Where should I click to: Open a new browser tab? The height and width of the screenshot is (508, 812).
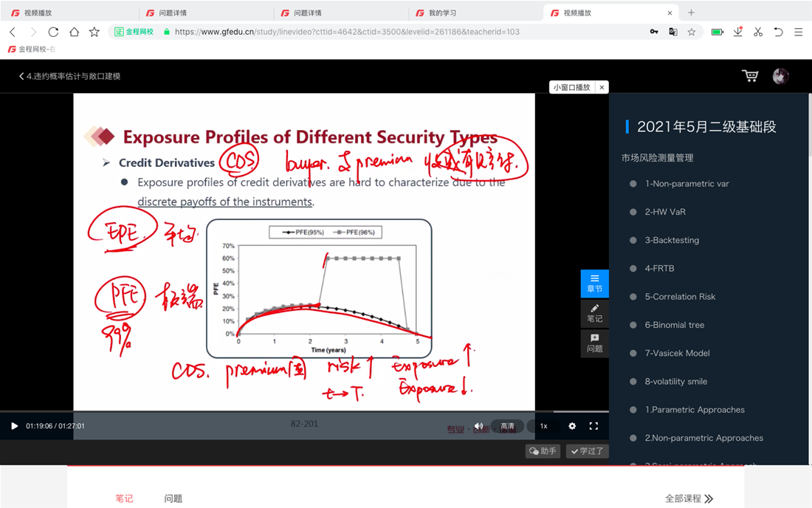(x=691, y=13)
